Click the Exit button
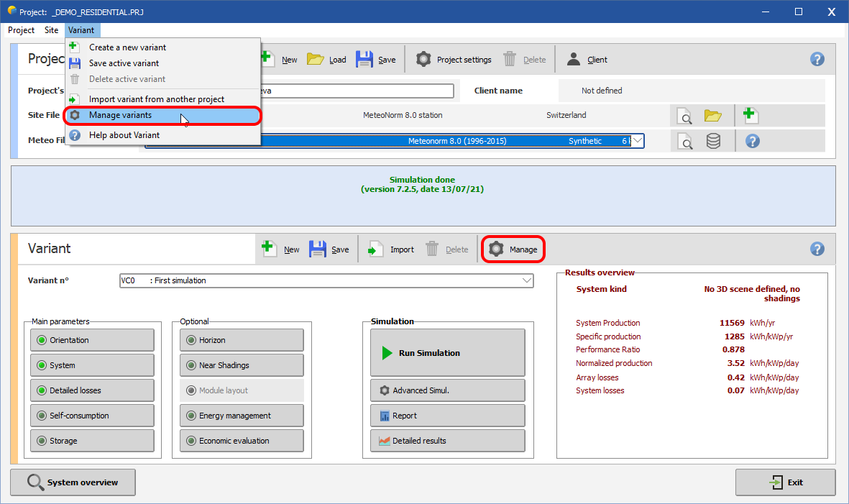The width and height of the screenshot is (849, 504). click(x=785, y=482)
